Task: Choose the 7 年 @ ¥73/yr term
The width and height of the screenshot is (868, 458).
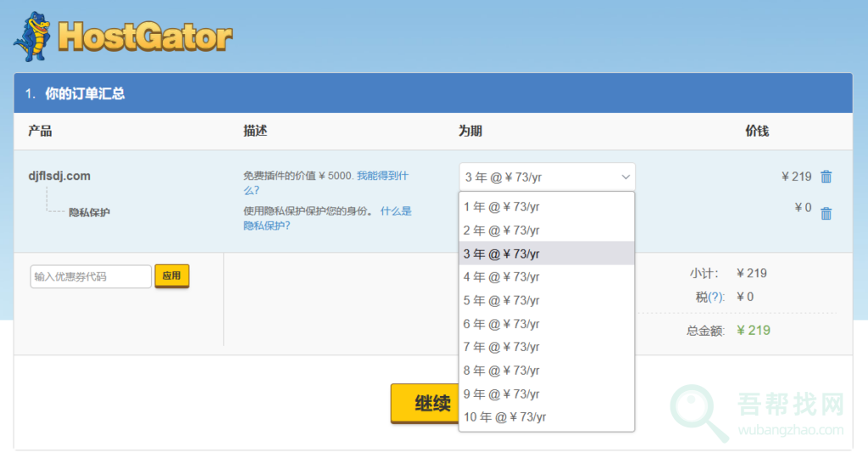Action: point(547,347)
